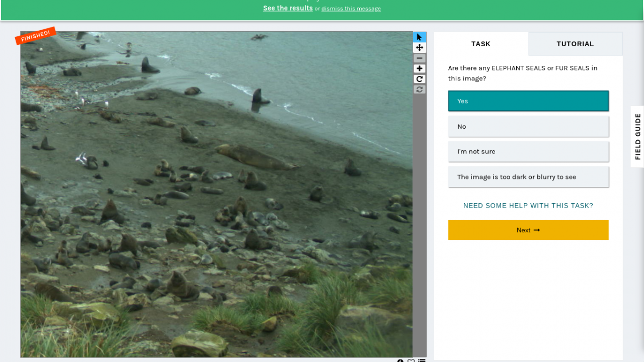Open the image info icon
The width and height of the screenshot is (644, 362).
point(400,361)
